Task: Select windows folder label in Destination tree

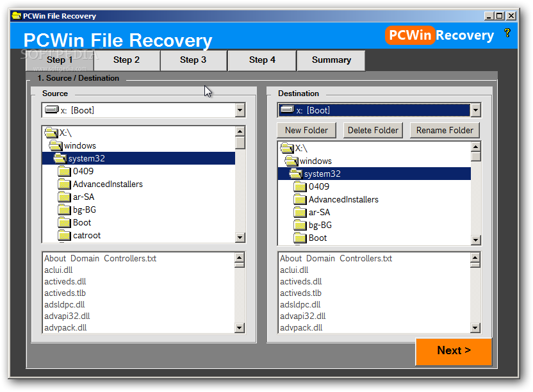Action: 315,161
